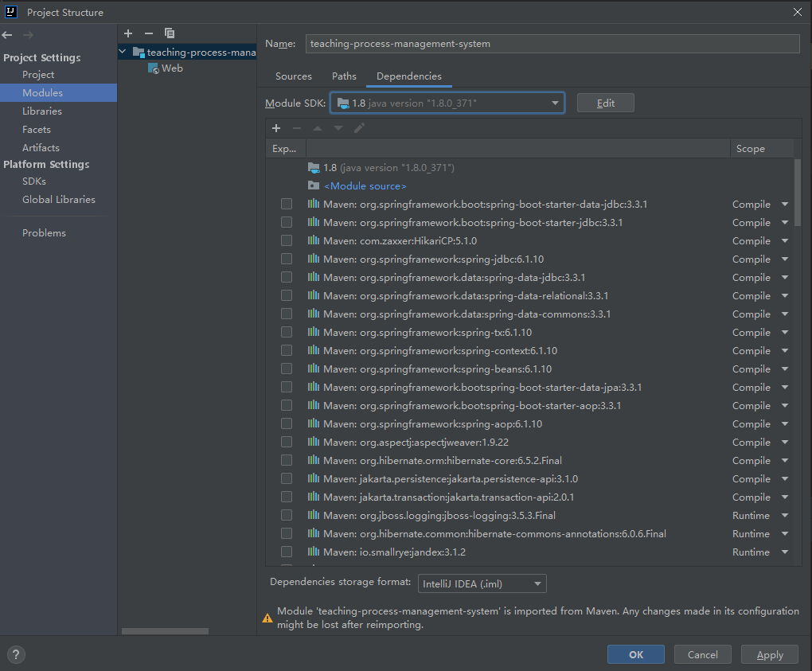
Task: Enable export for spring-data-relational
Action: click(287, 295)
